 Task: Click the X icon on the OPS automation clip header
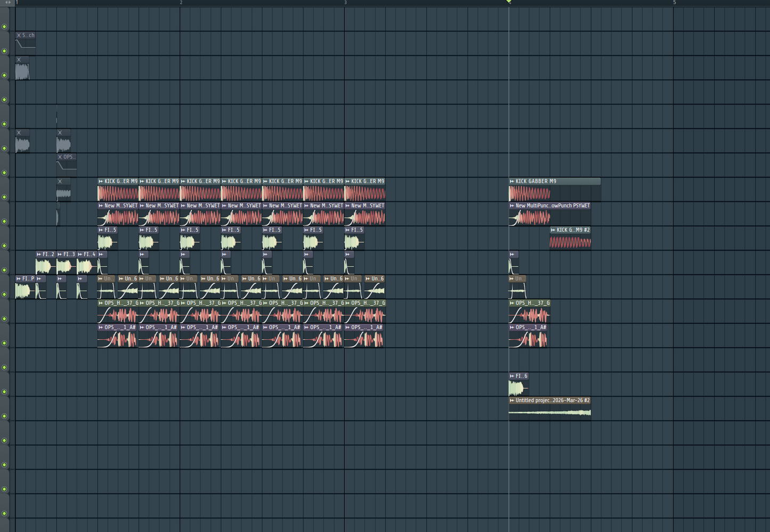59,157
